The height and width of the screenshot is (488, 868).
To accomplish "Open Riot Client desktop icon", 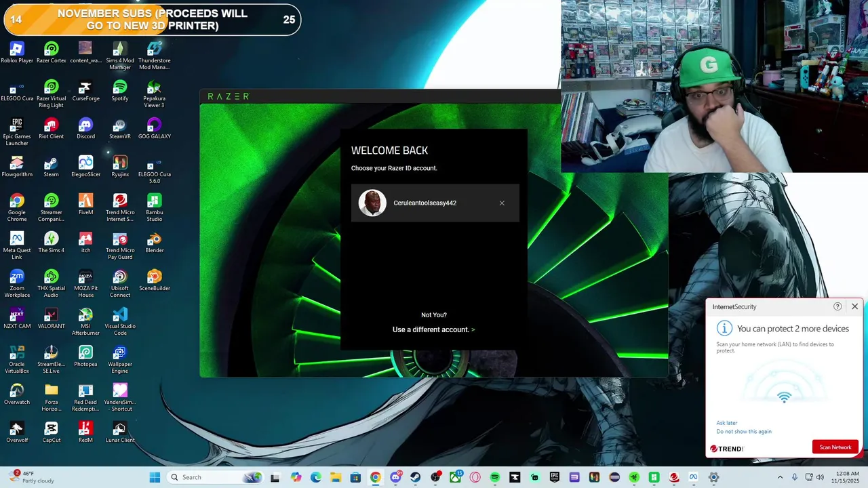I will click(51, 128).
